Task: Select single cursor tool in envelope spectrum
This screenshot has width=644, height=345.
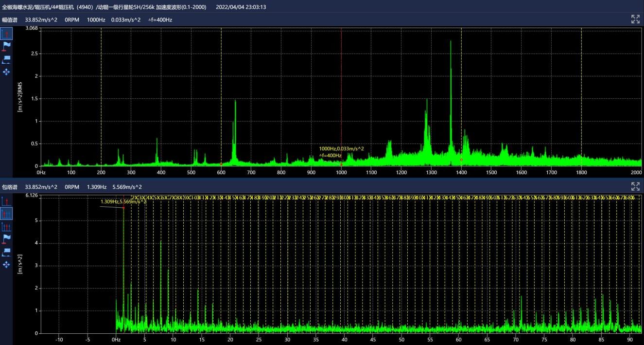Action: (6, 201)
